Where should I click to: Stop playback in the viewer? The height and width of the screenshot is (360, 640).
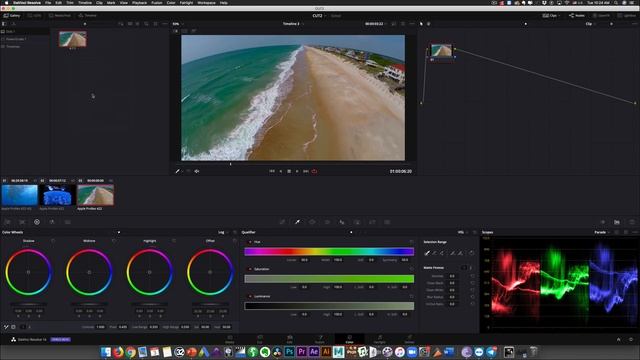(x=289, y=171)
